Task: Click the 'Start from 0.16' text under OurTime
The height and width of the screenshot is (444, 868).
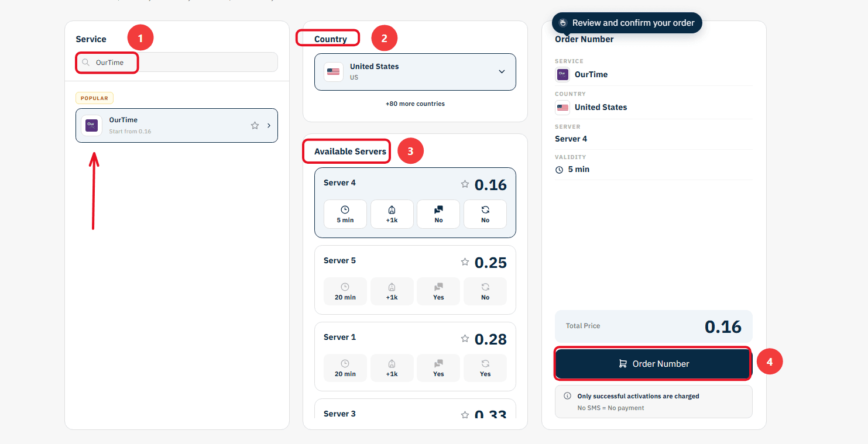Action: coord(130,132)
